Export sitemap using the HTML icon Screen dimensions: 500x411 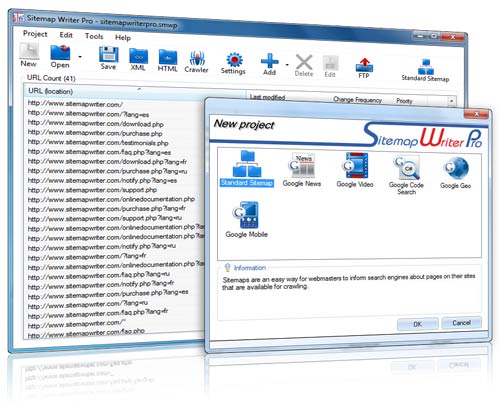167,61
